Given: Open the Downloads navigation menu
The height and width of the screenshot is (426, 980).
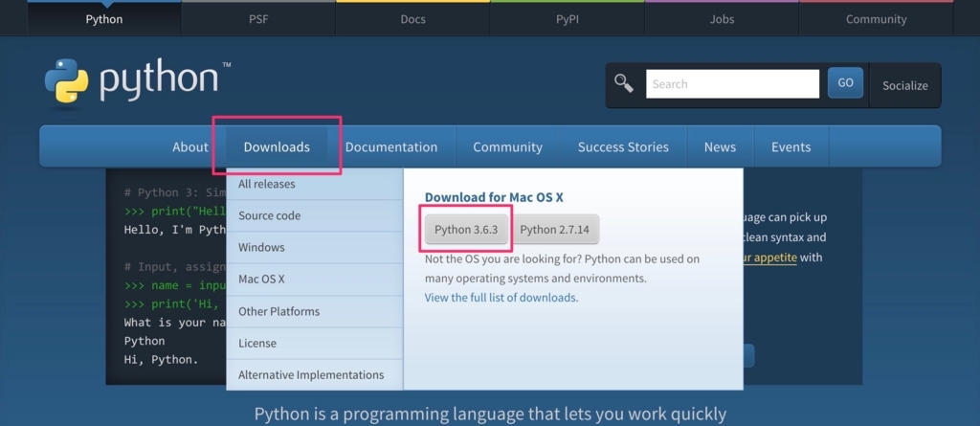Looking at the screenshot, I should point(277,147).
